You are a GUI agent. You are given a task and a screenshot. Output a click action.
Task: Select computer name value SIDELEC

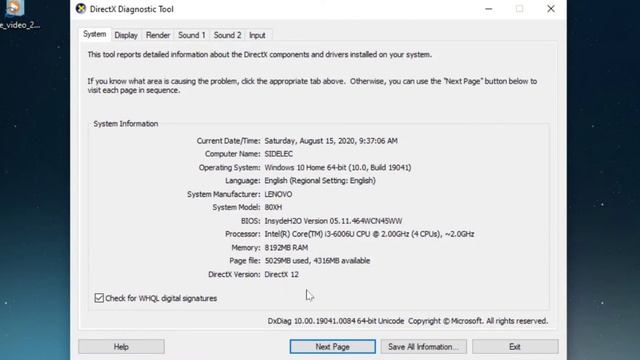[x=278, y=154]
